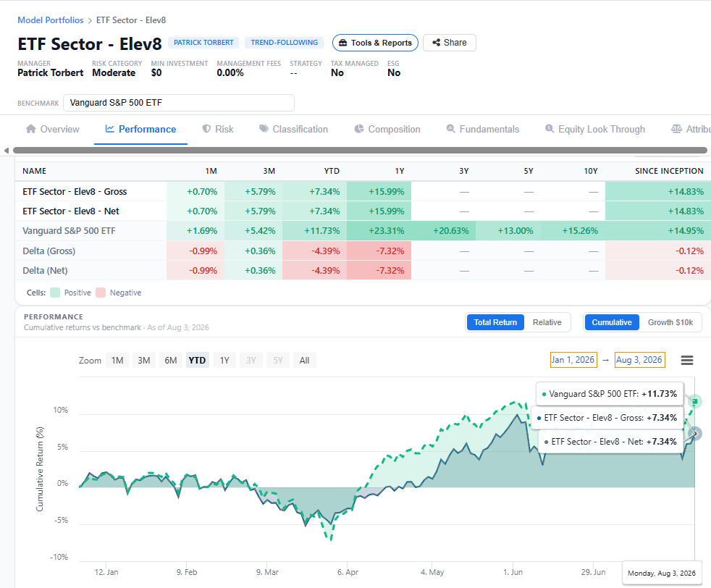Click the horizontal tab scrollbar
Image resolution: width=711 pixels, height=588 pixels.
tap(360, 151)
